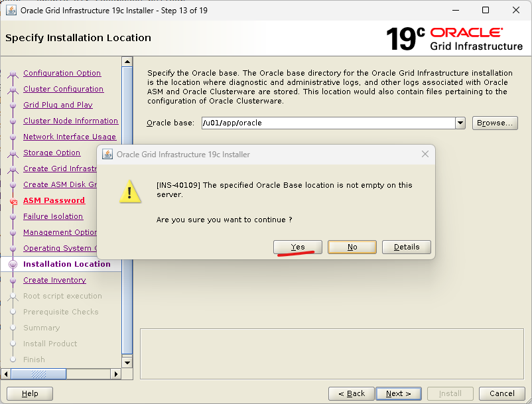This screenshot has height=404, width=532.
Task: Open Help for the installer
Action: click(x=30, y=393)
